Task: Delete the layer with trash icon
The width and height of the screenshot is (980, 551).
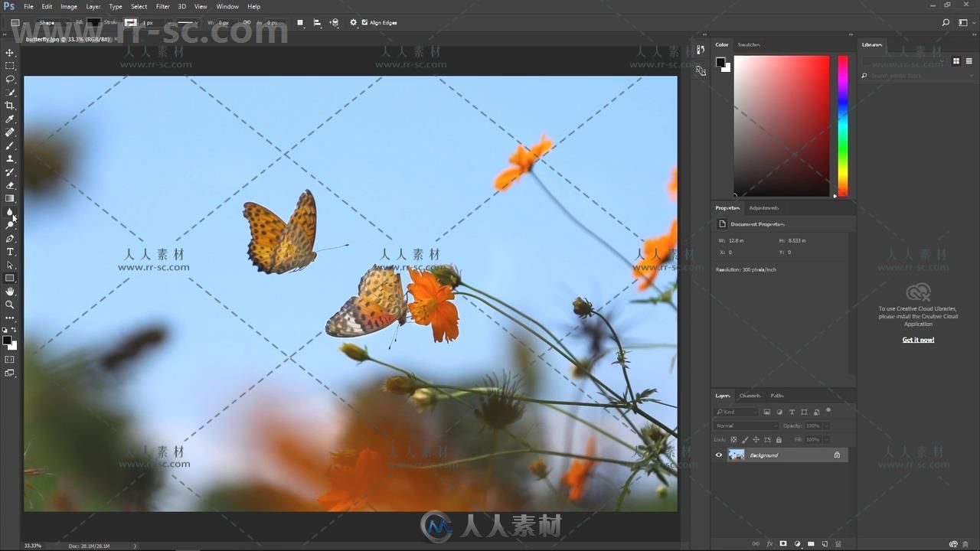Action: [x=838, y=544]
